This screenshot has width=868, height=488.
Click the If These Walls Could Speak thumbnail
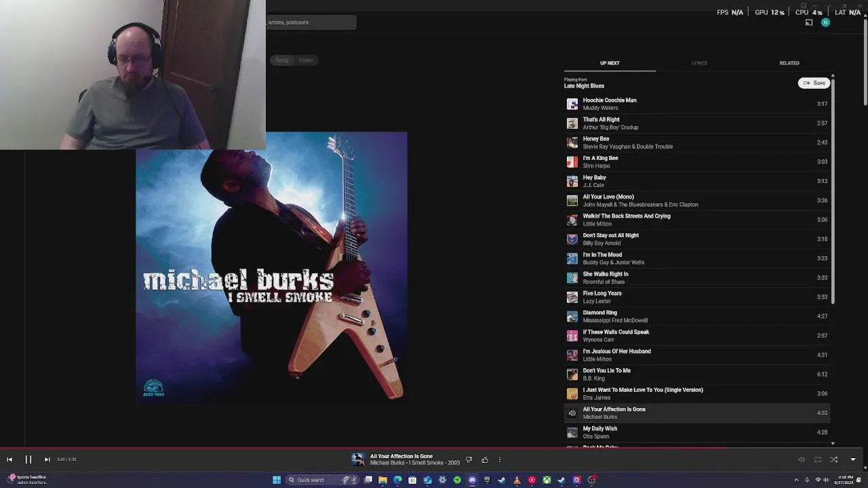pyautogui.click(x=572, y=335)
